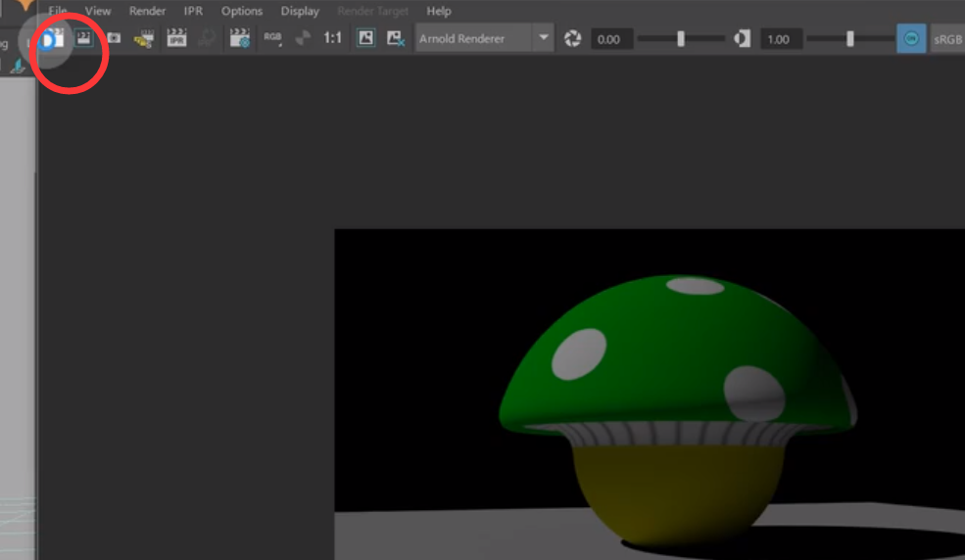Click the RGB channels display icon
The width and height of the screenshot is (965, 560).
click(x=272, y=38)
